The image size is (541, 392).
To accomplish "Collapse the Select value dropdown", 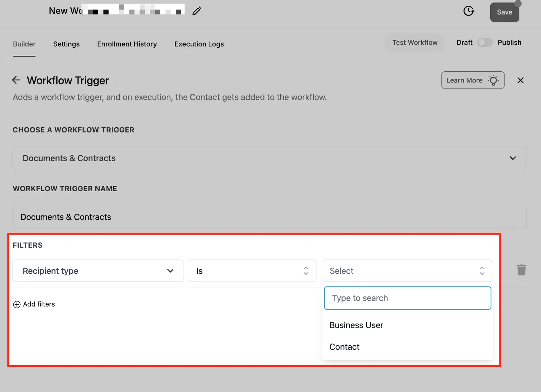I will [x=407, y=271].
